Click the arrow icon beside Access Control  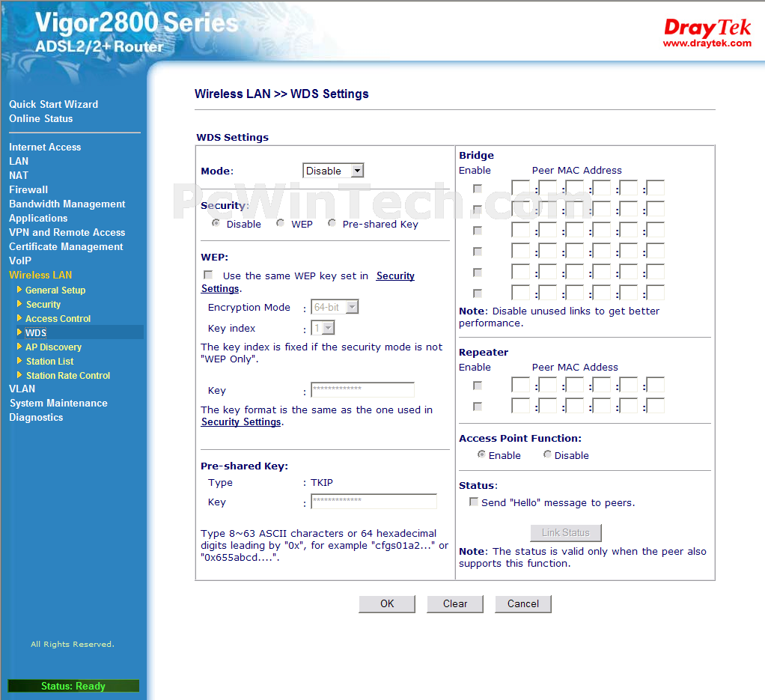(19, 318)
